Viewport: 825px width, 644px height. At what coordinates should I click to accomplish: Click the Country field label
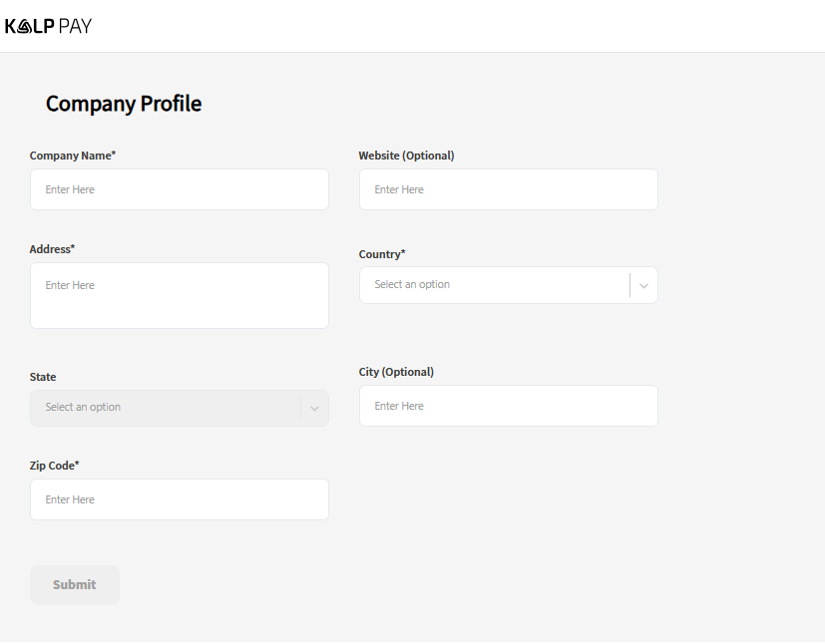coord(382,254)
